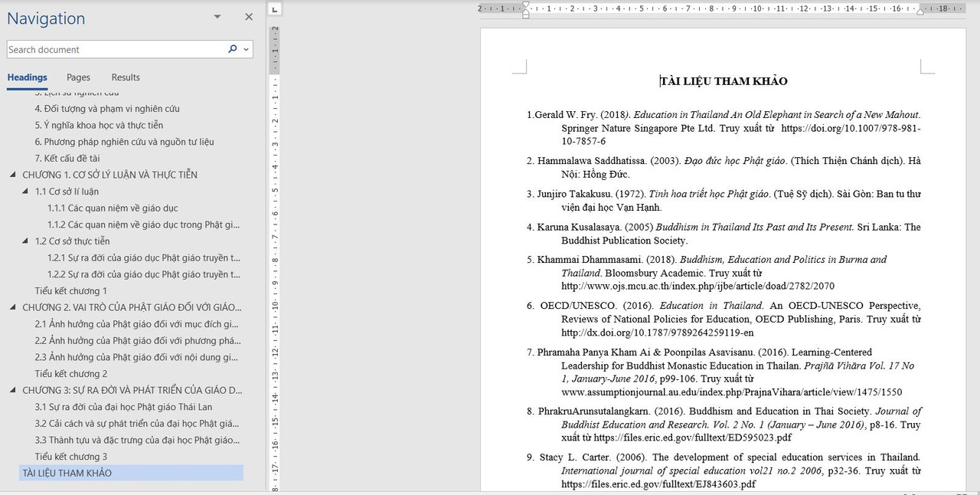Viewport: 980px width, 495px height.
Task: Go to heading 4. Đối tượng và phạm vi nghiên cứu
Action: point(107,109)
